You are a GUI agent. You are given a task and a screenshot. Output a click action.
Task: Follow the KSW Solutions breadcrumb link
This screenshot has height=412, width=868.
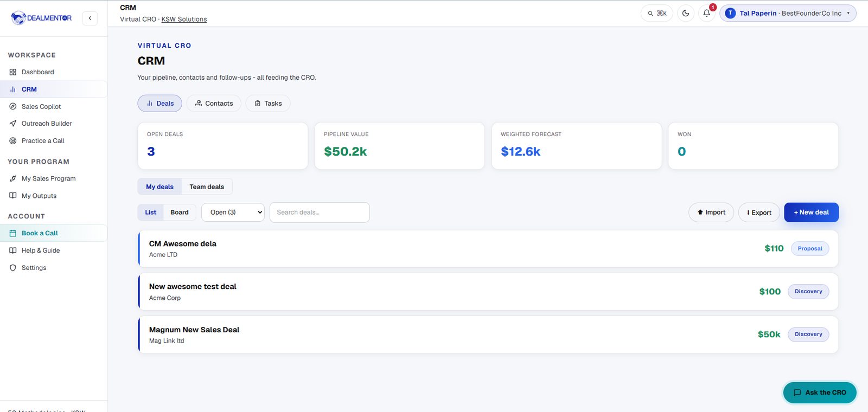184,19
